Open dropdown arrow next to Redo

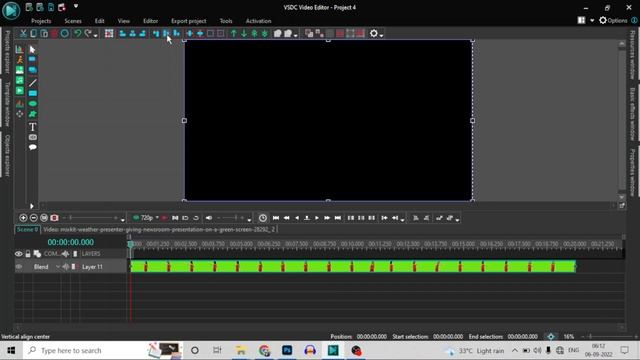(96, 36)
